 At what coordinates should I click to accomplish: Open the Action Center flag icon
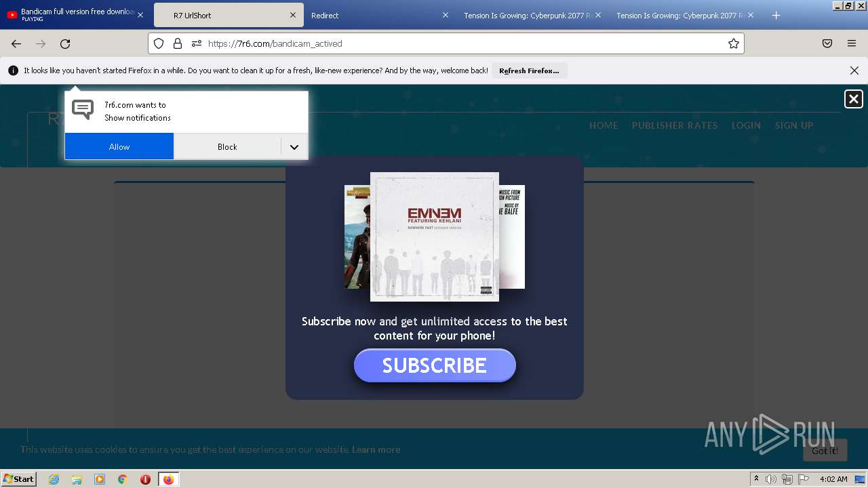(804, 479)
